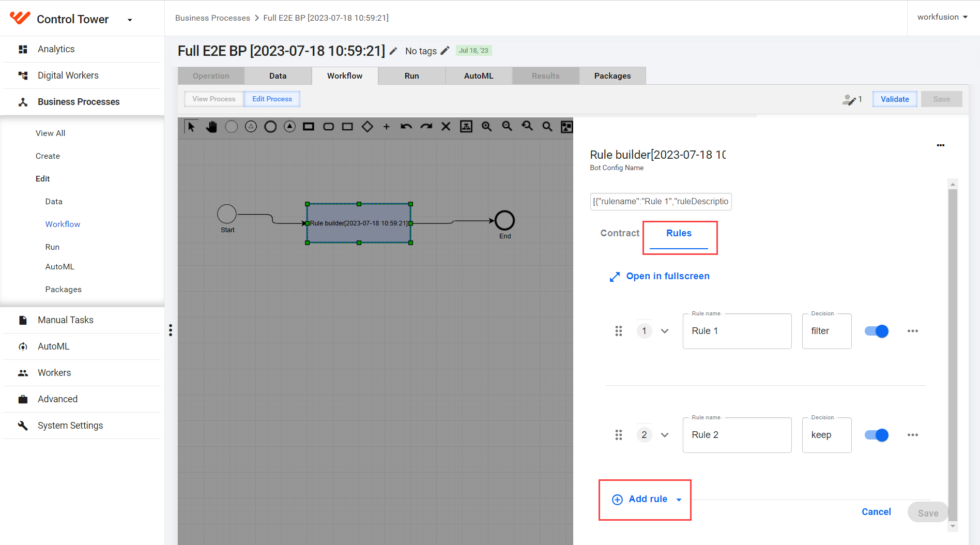980x545 pixels.
Task: Pick the circle with filled triangle event
Action: tap(290, 127)
